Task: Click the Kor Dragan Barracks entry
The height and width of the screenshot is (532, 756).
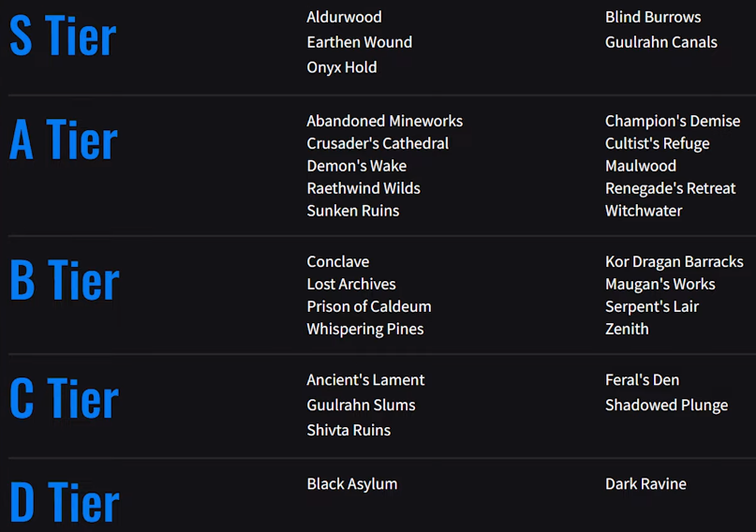Action: [674, 261]
